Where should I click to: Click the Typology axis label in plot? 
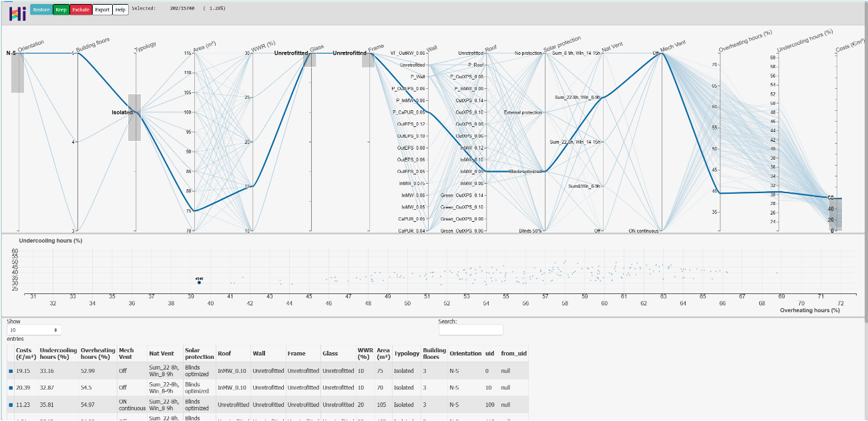pos(146,46)
